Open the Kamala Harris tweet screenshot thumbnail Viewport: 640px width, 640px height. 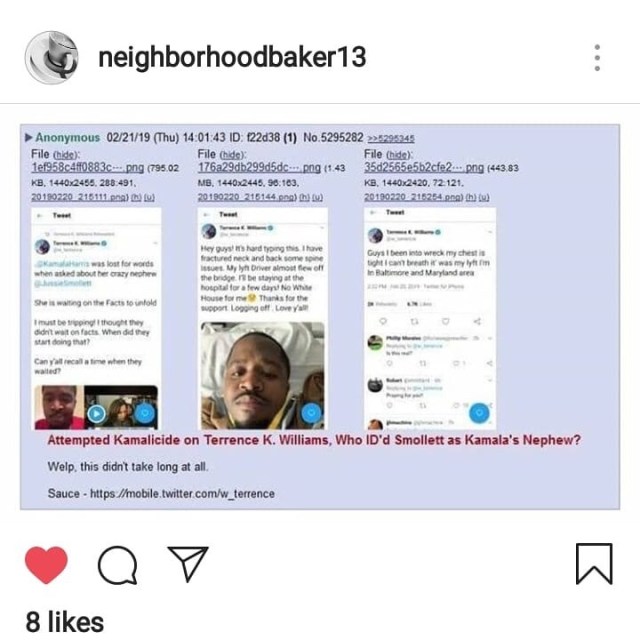[96, 318]
